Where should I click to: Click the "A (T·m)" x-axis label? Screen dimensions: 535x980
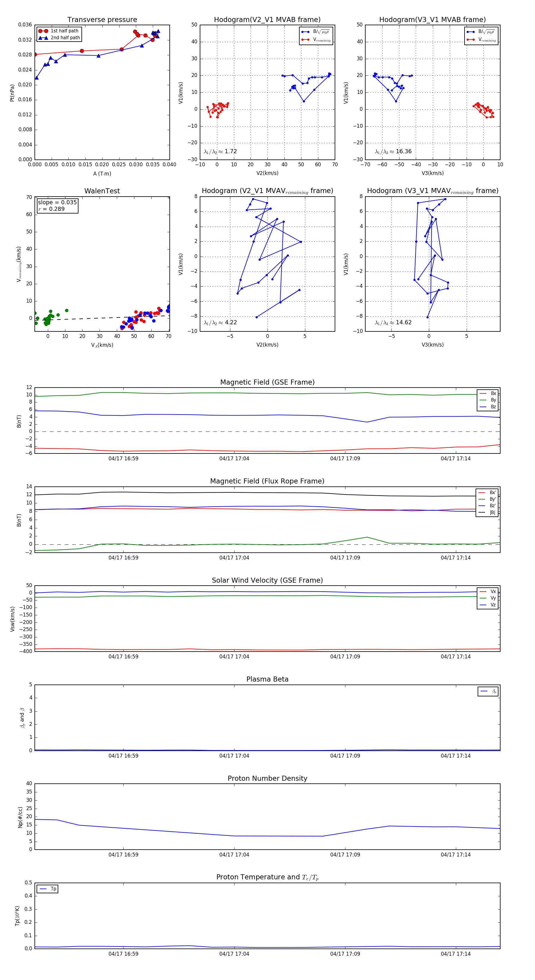click(102, 173)
